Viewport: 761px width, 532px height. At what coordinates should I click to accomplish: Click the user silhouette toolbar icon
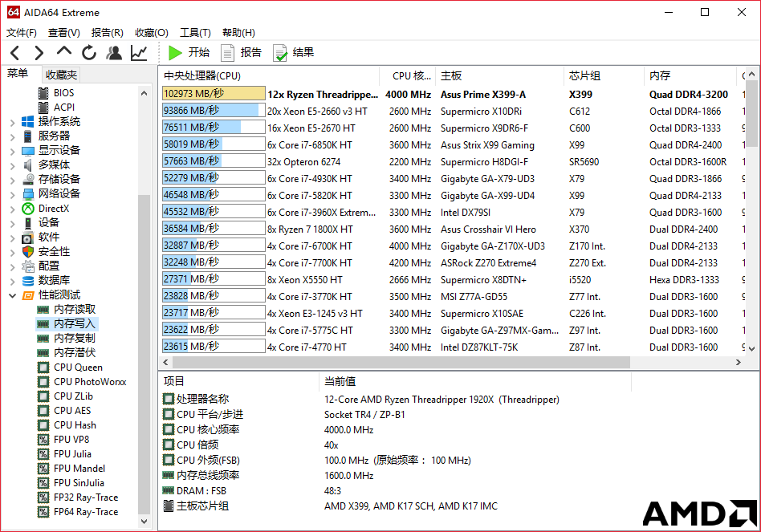114,52
